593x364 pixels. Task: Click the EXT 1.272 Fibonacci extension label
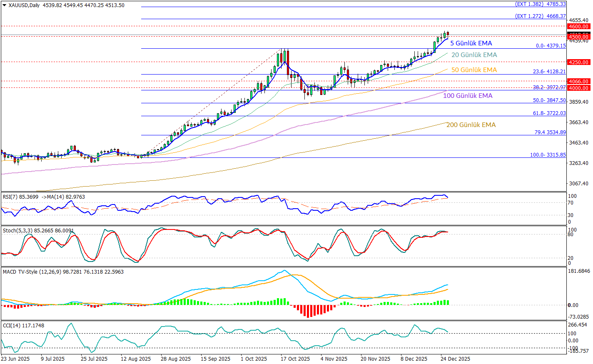coord(540,16)
